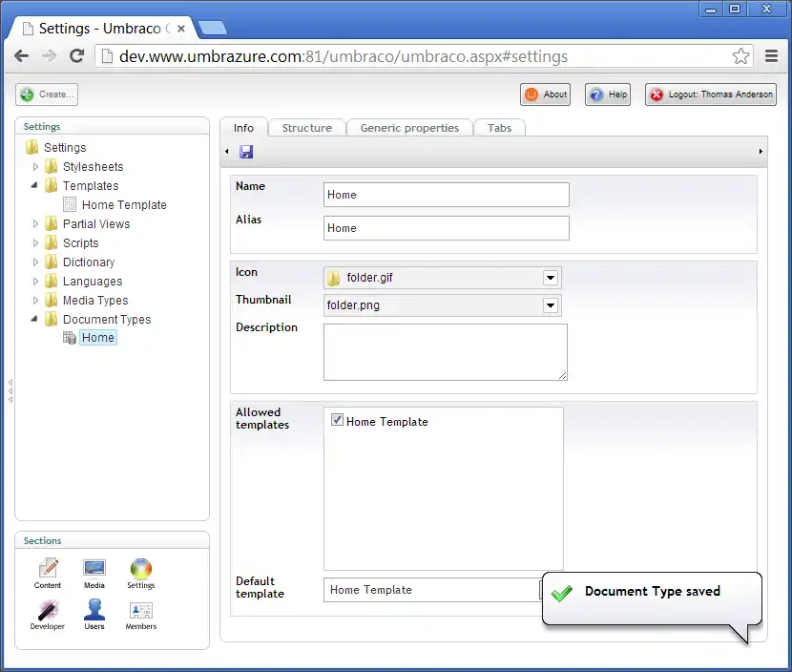Select the Dictionary tree label
The image size is (792, 672).
(89, 262)
